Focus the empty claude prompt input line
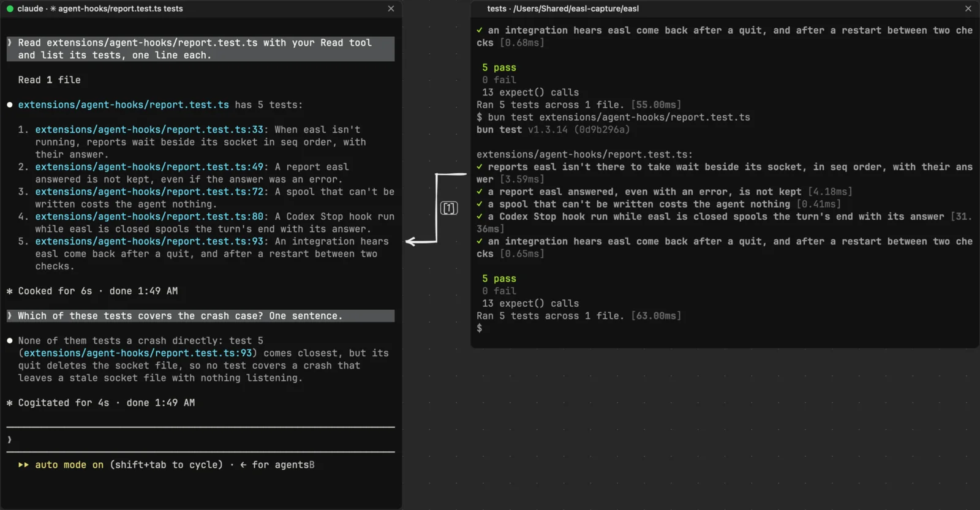980x510 pixels. [201, 440]
